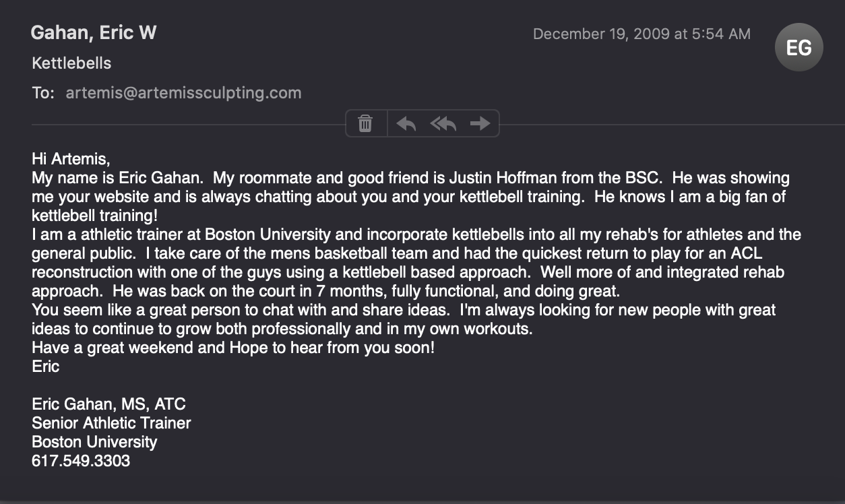Click recipient address artemis@artemissculpting.com

point(183,93)
